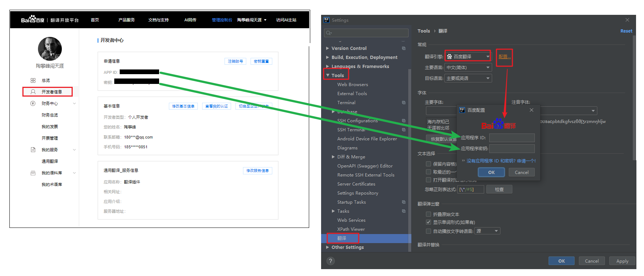Click the 没有应用程序 ID 和密钥? 申请一个! link

(x=501, y=161)
